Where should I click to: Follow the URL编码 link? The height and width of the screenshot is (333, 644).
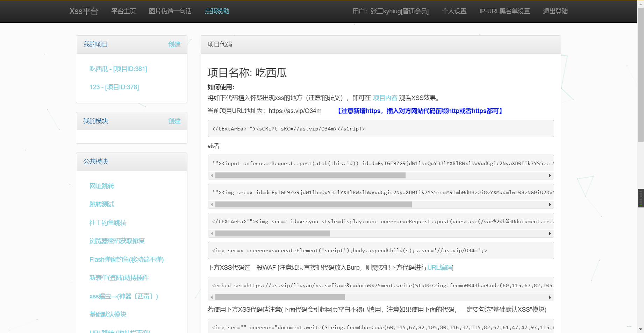coord(439,268)
